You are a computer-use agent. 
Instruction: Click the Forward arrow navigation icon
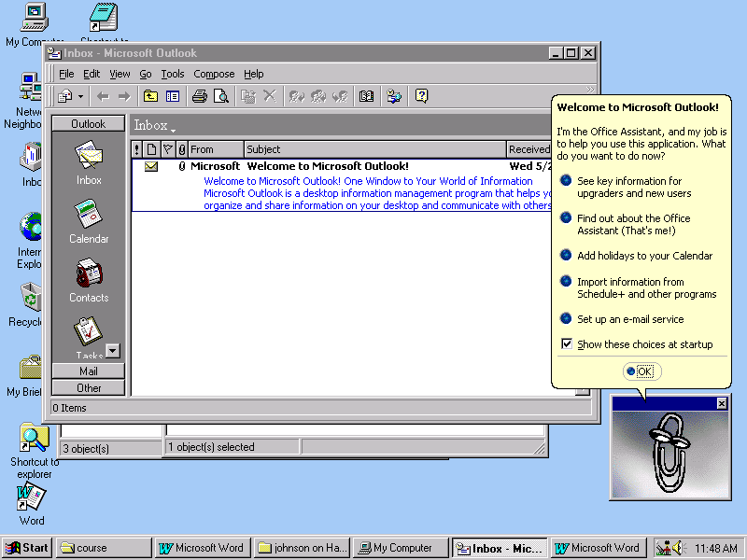tap(124, 97)
